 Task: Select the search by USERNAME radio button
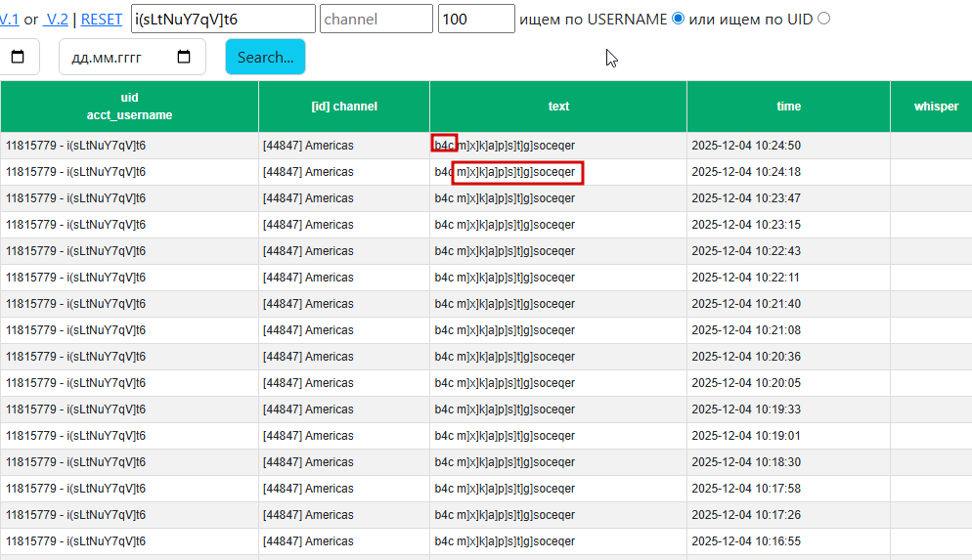(x=679, y=19)
